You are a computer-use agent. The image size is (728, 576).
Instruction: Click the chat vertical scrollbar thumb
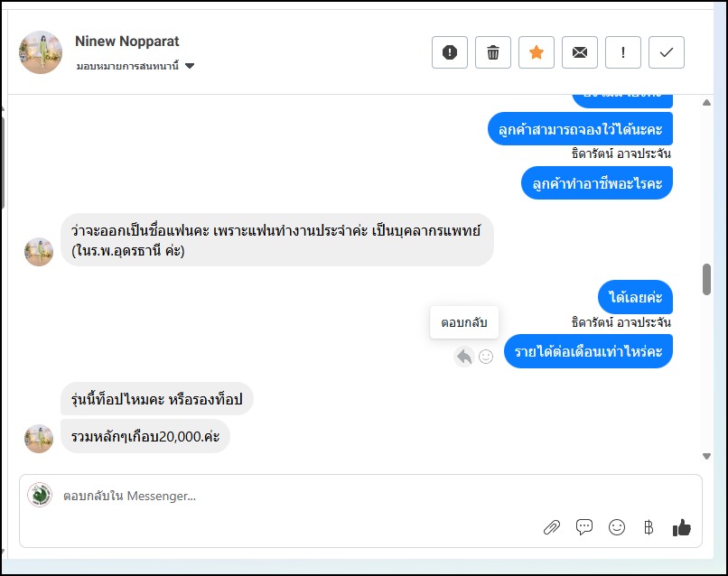706,279
